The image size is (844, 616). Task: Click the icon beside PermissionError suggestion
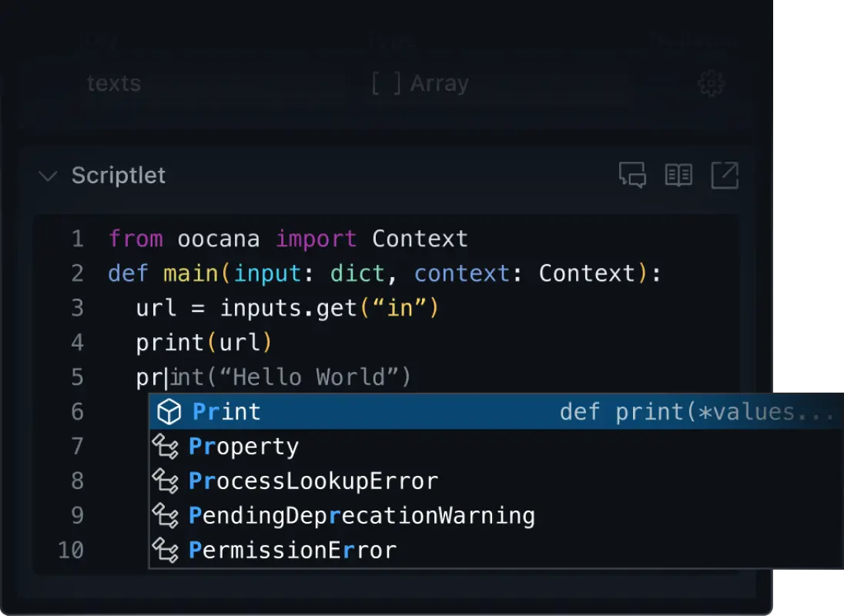tap(166, 550)
